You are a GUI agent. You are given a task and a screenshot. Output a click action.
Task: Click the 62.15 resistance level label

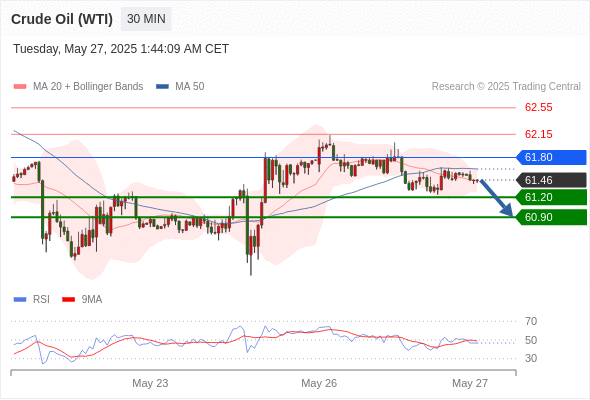point(538,134)
